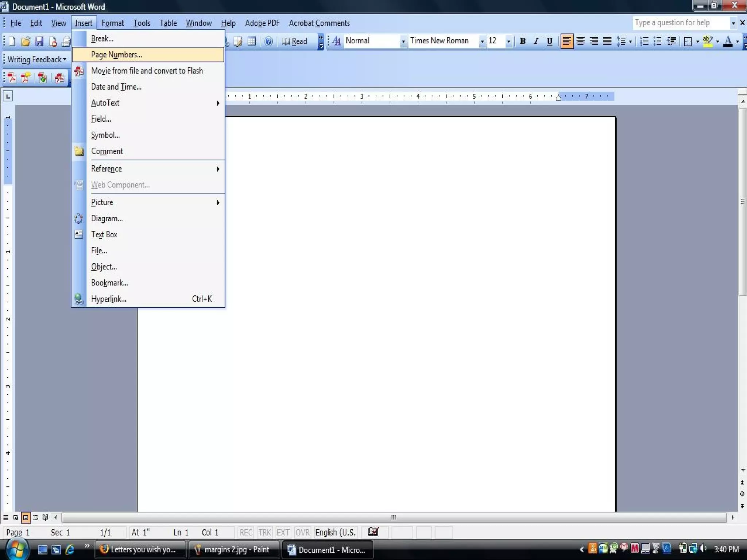The width and height of the screenshot is (747, 560).
Task: Select the Align Right icon
Action: pos(594,41)
